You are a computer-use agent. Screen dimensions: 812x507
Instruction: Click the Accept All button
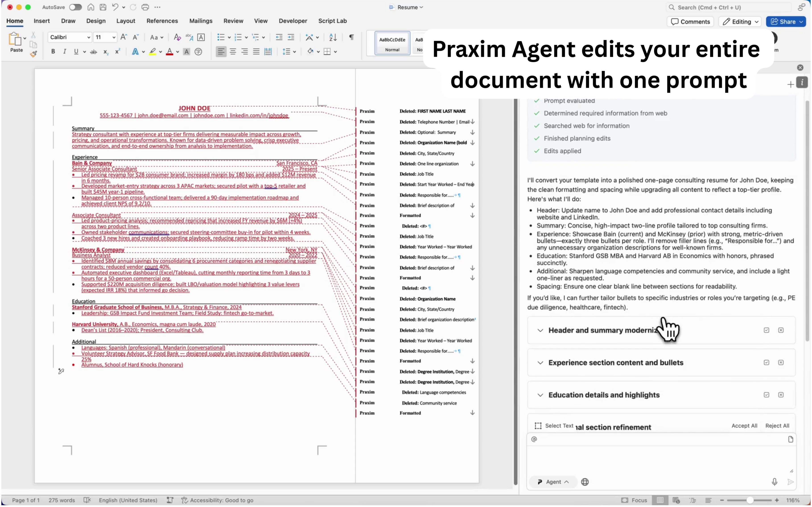(x=744, y=425)
